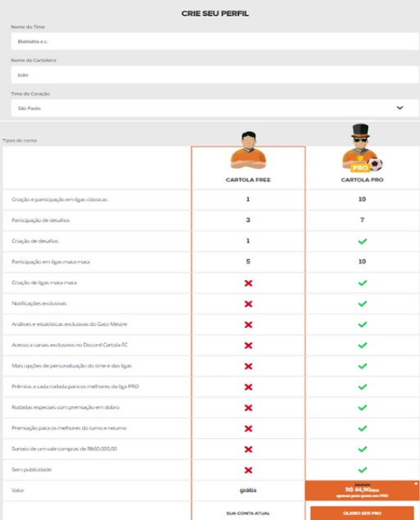Click the Nome do Cartoleiro input field
The height and width of the screenshot is (520, 420).
tap(215, 75)
